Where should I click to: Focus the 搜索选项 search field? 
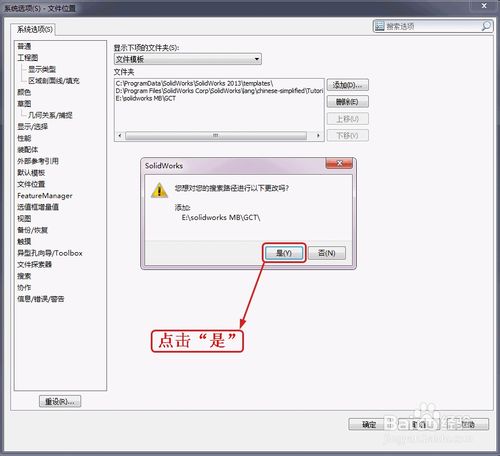point(433,26)
